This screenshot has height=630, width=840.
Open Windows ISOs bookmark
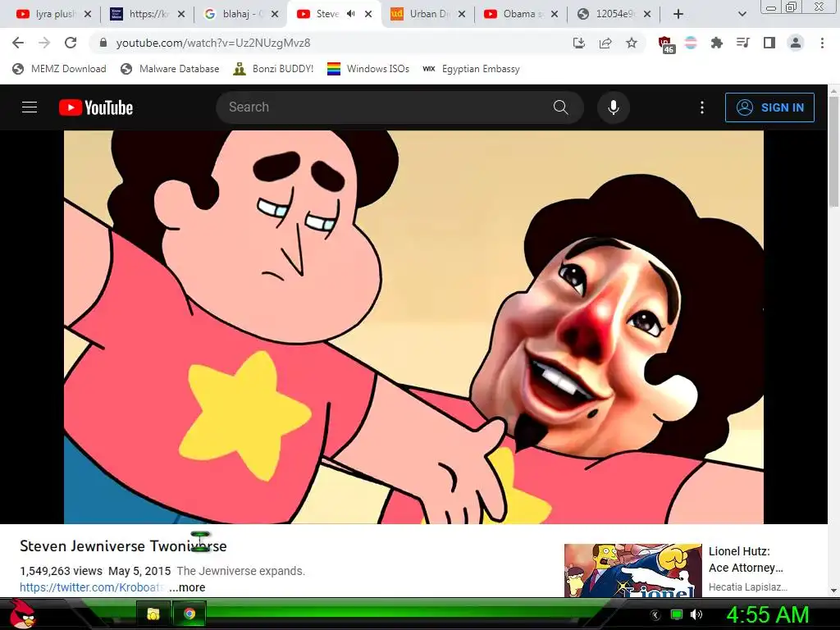point(368,69)
